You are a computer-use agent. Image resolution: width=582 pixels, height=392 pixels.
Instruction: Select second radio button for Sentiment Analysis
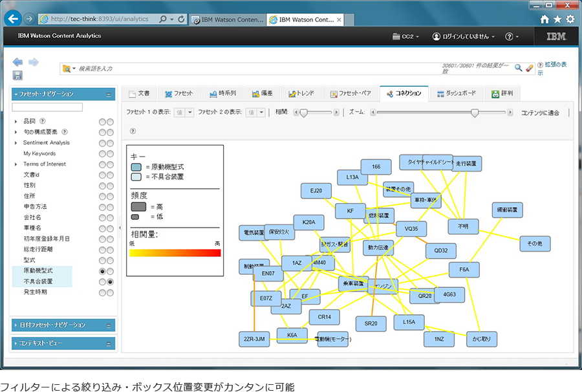pos(110,144)
